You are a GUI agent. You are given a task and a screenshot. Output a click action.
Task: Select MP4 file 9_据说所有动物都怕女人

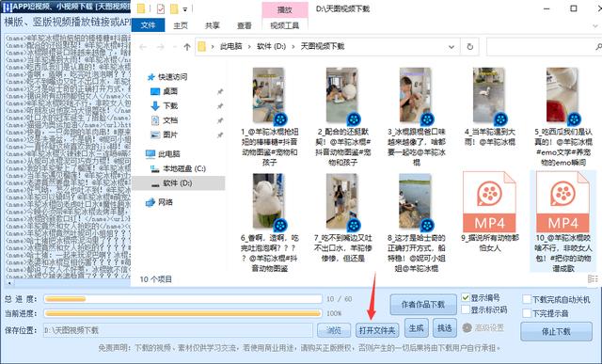point(489,212)
